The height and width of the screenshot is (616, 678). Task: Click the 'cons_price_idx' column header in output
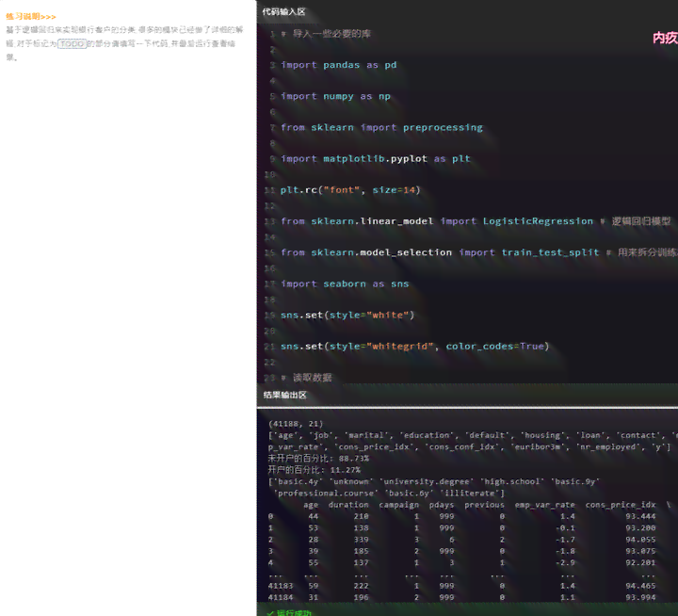pyautogui.click(x=621, y=505)
